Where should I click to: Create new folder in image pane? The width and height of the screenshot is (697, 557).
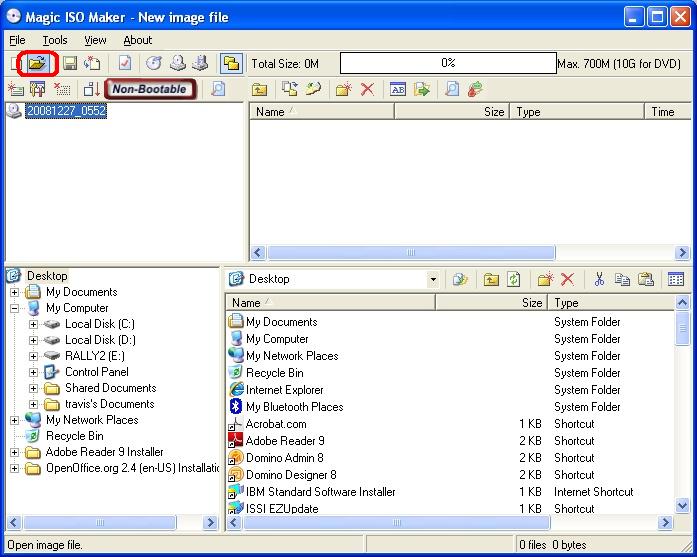point(344,89)
